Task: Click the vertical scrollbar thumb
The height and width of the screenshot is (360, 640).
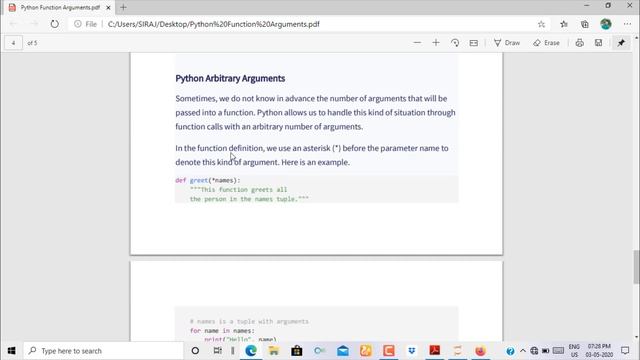Action: tap(636, 267)
